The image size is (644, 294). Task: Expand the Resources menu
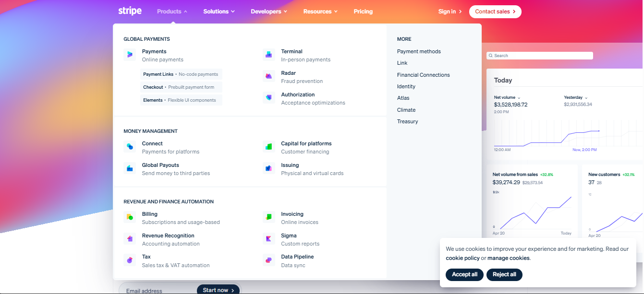pos(320,12)
